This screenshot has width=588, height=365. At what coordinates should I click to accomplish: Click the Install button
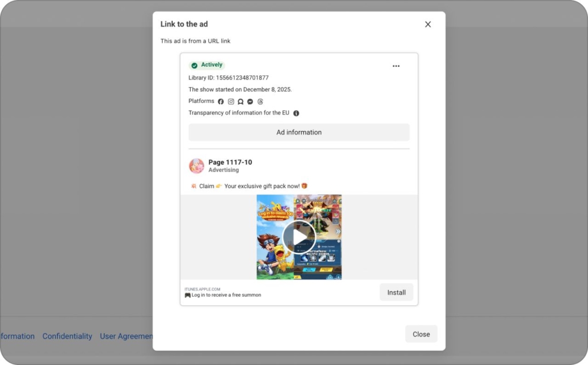click(x=396, y=292)
